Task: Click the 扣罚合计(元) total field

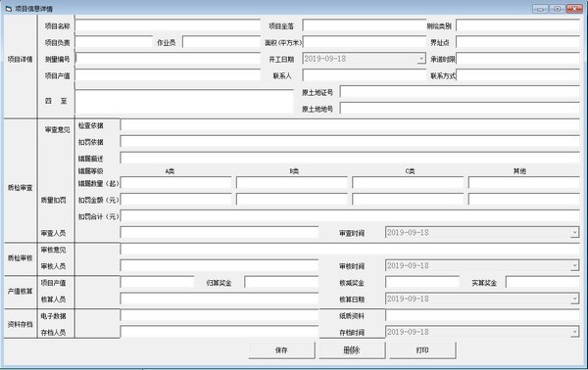Action: click(350, 216)
